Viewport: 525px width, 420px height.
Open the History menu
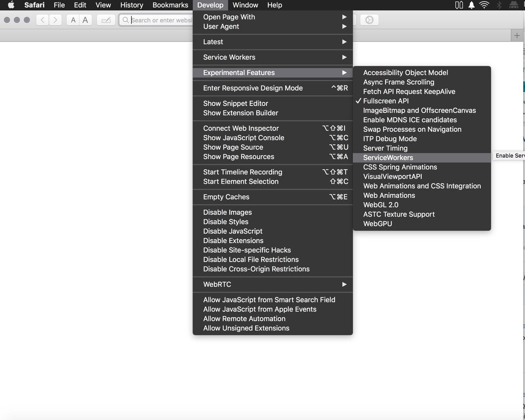click(x=132, y=5)
